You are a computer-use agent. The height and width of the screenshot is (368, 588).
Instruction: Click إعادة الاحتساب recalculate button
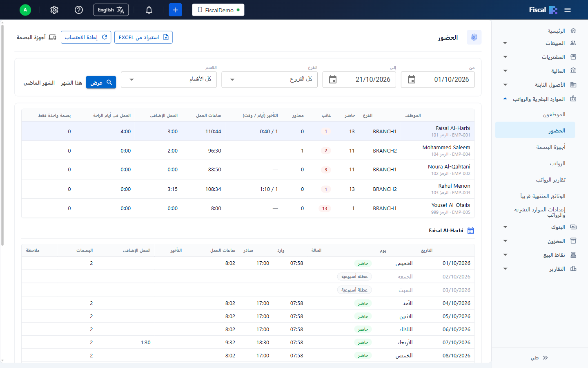click(86, 37)
